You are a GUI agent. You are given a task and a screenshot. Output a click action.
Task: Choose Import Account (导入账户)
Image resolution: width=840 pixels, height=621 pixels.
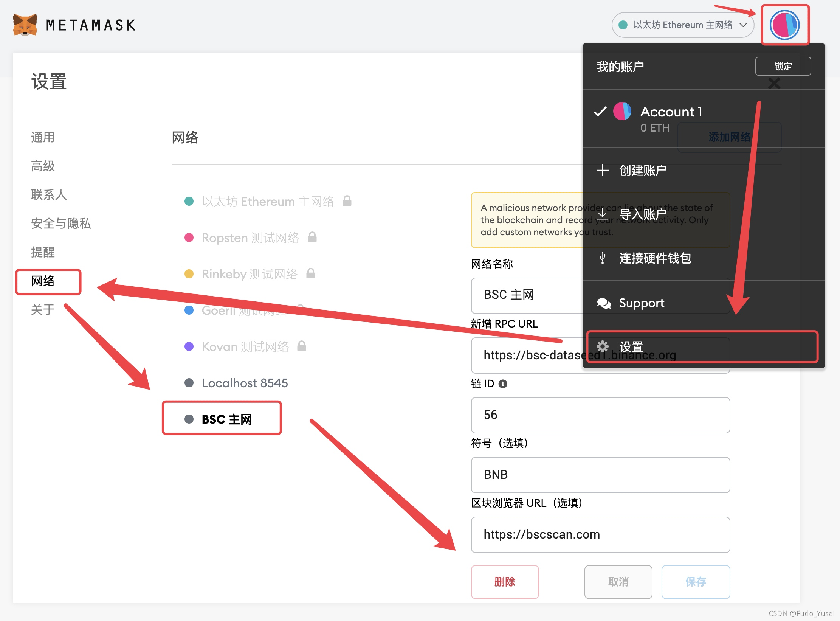(x=703, y=214)
